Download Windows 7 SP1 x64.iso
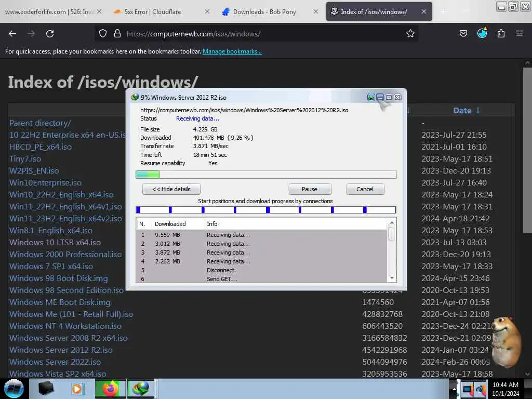532x399 pixels. click(51, 267)
